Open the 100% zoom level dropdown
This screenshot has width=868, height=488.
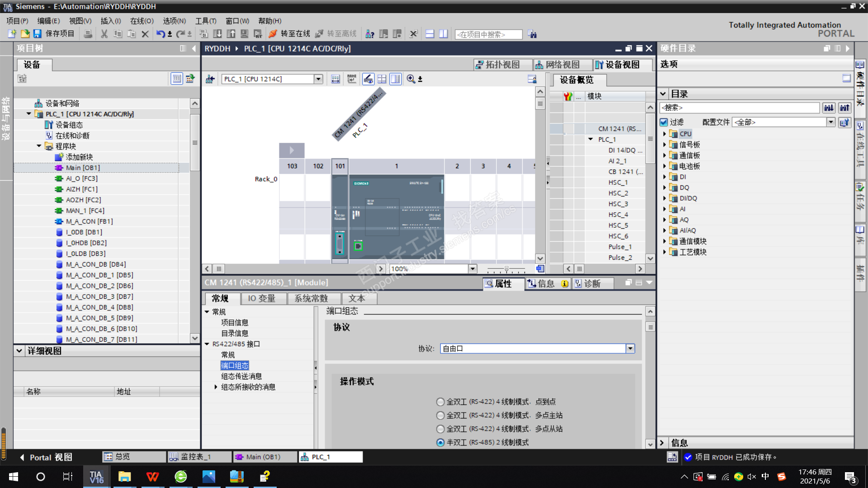[472, 269]
